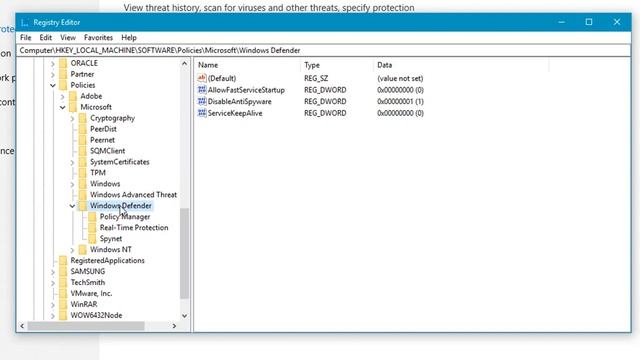640x360 pixels.
Task: Collapse the Windows Defender key
Action: [x=72, y=206]
